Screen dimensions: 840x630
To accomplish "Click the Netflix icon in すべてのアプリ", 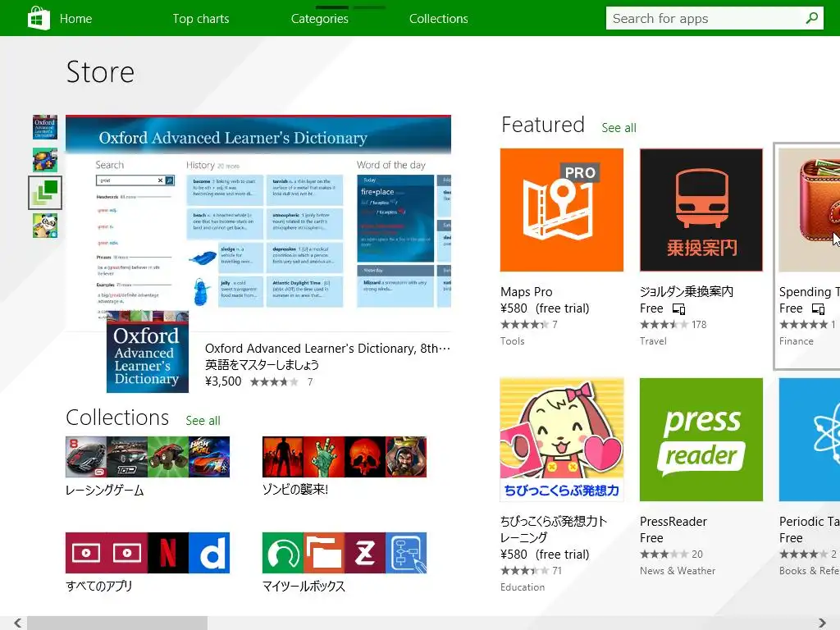I will (167, 553).
